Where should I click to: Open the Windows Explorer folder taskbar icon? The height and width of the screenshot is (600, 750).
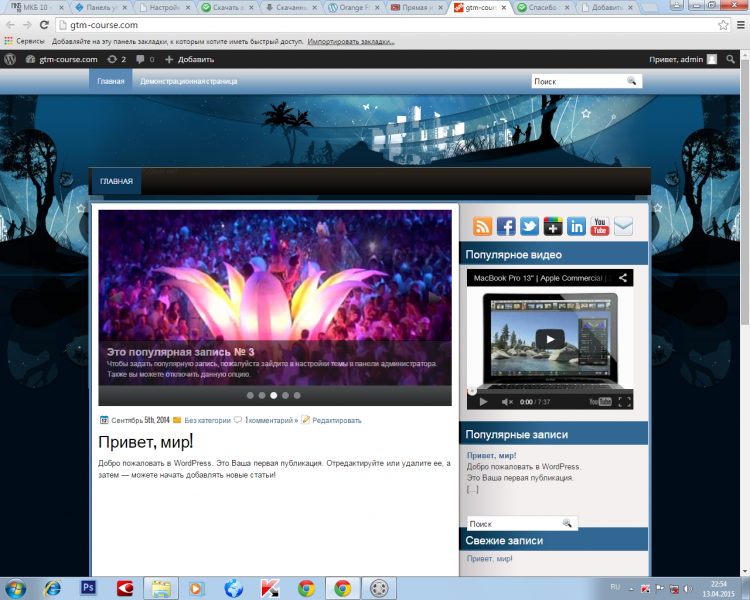click(x=161, y=588)
